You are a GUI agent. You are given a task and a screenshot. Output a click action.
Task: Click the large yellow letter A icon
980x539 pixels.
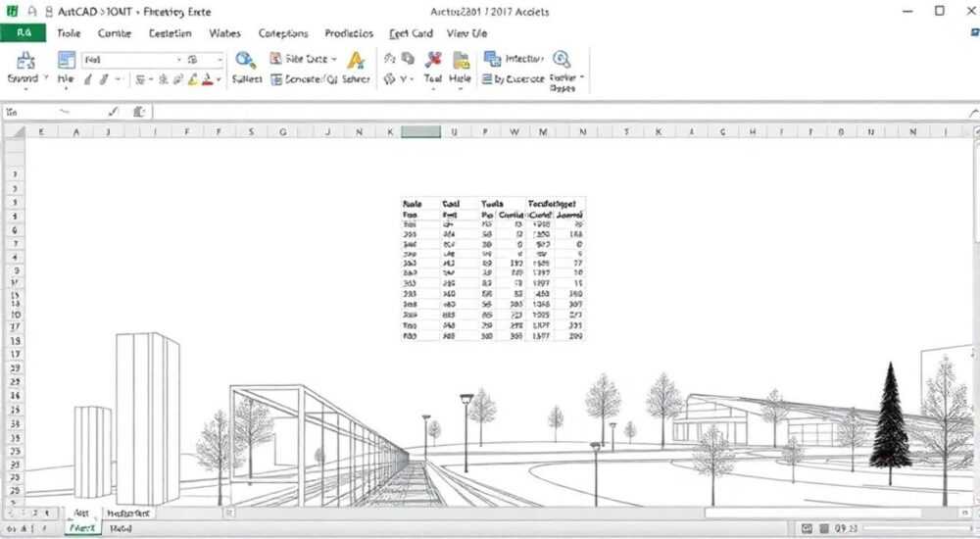[356, 61]
